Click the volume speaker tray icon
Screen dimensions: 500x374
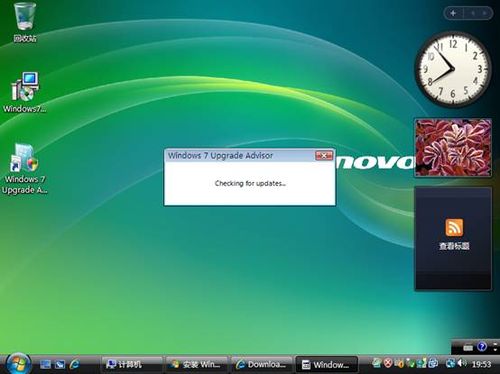[462, 363]
